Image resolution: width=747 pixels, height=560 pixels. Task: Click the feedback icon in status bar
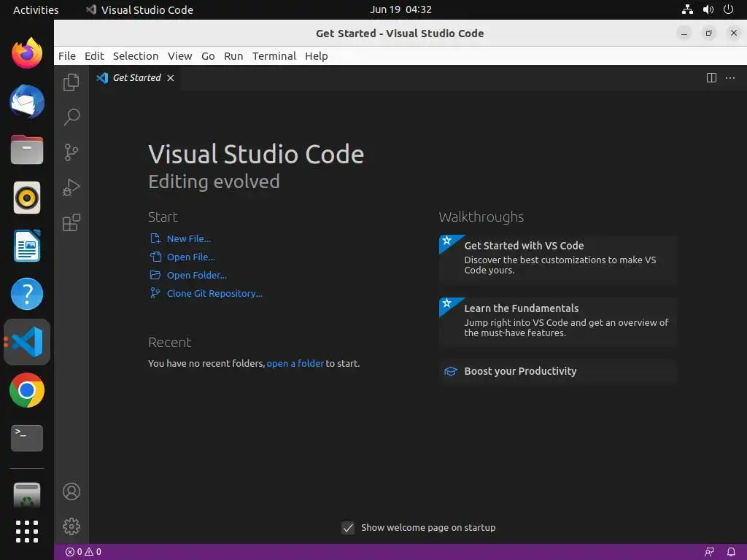coord(709,552)
